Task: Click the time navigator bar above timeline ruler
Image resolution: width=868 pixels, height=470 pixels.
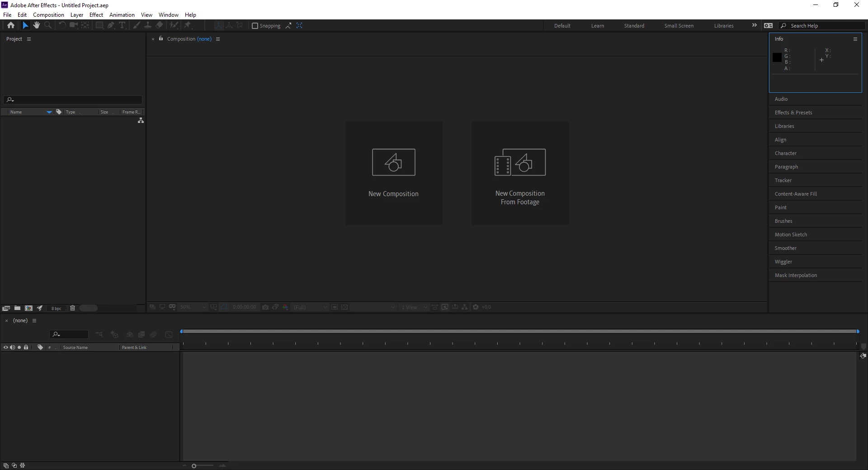Action: [519, 331]
